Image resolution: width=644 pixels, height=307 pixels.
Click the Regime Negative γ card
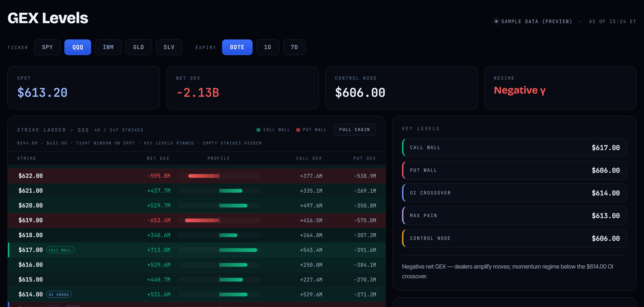coord(560,88)
